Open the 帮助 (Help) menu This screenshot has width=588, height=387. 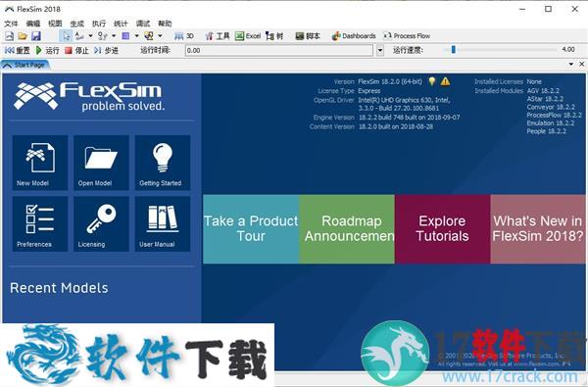pos(165,24)
